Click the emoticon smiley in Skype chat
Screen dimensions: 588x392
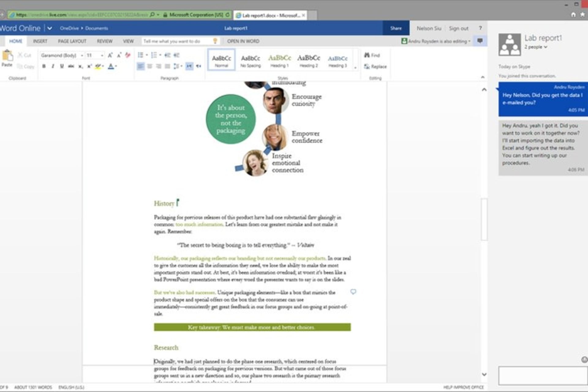(x=584, y=360)
